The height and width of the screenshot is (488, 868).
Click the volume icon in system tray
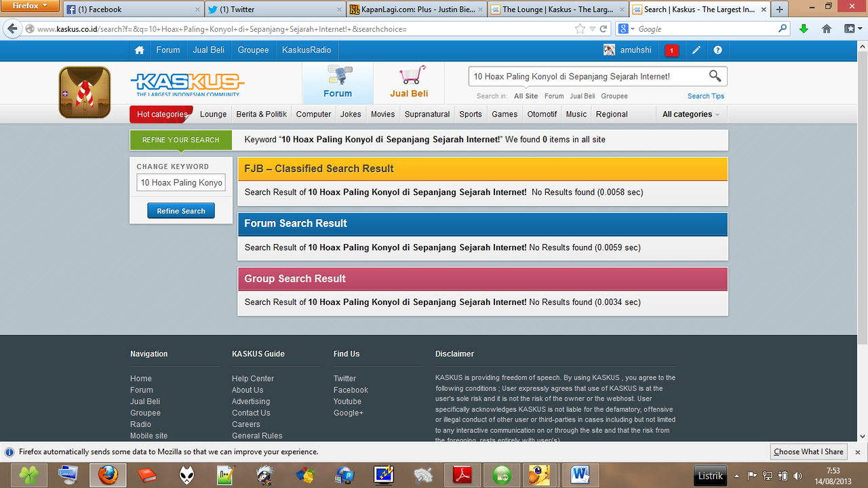[x=797, y=476]
